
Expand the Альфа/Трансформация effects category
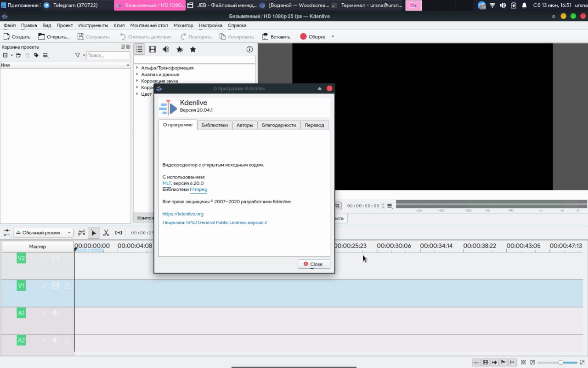click(x=137, y=68)
